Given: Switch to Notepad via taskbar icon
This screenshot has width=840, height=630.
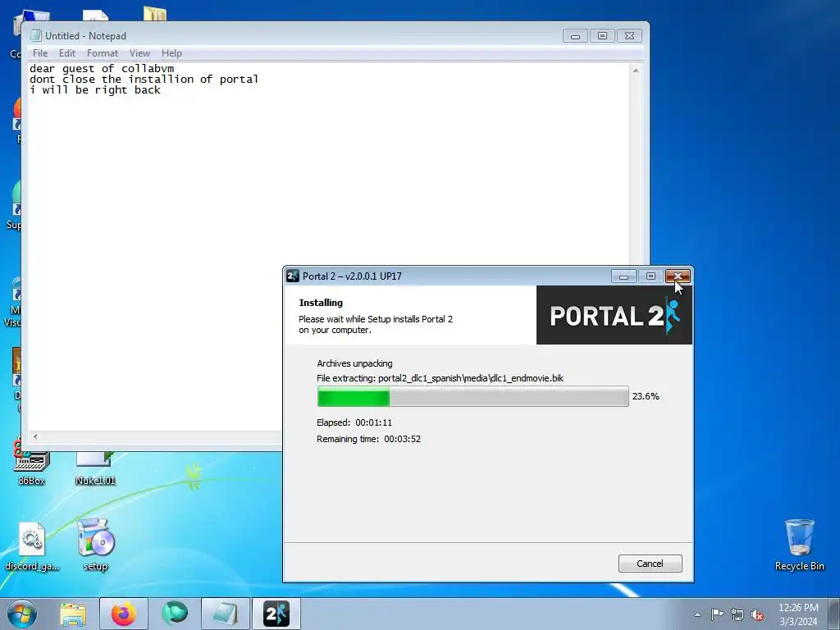Looking at the screenshot, I should 225,614.
